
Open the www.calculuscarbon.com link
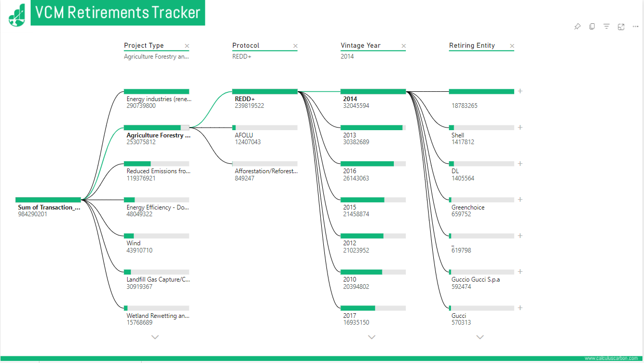click(x=611, y=358)
